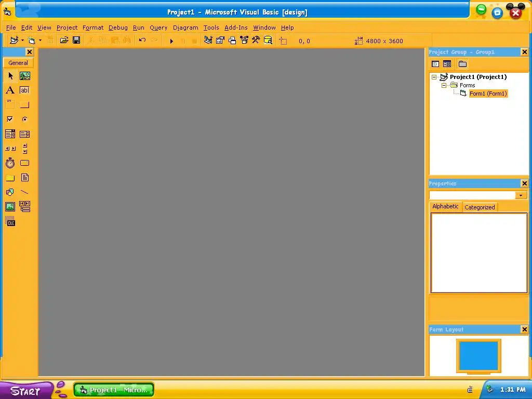The image size is (532, 399).
Task: Open Form Layout Window from toolbar
Action: click(232, 41)
